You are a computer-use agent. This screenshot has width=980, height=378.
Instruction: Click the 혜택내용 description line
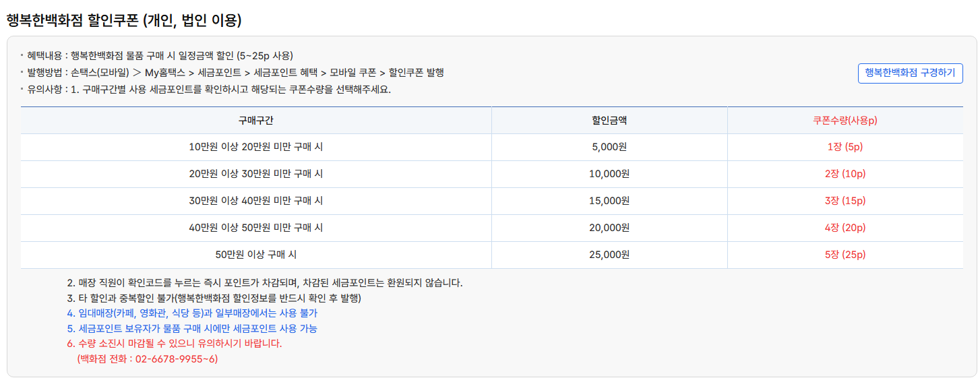[x=160, y=56]
